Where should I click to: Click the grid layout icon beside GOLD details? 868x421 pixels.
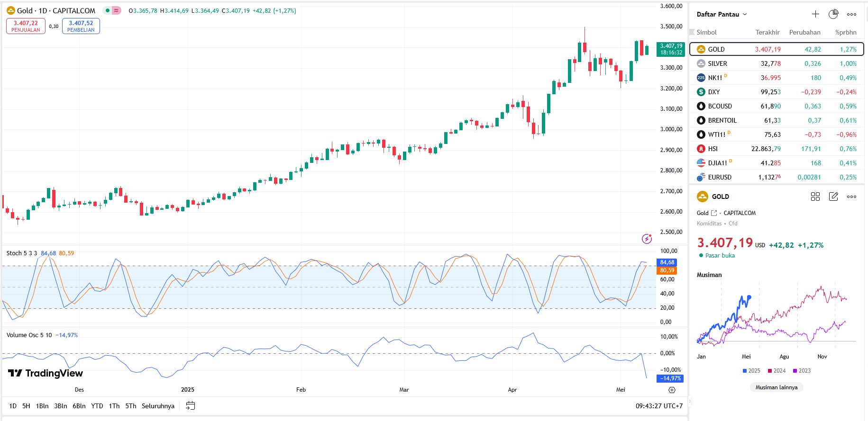[x=815, y=197]
